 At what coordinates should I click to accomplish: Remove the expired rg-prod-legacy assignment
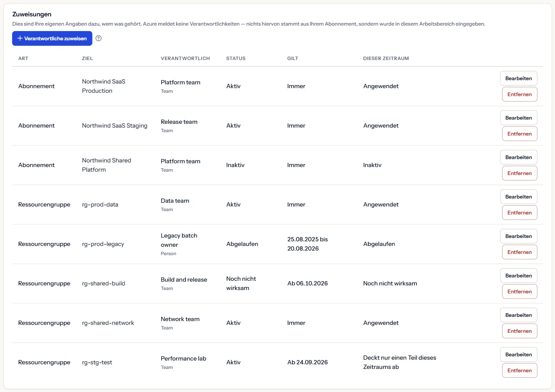[x=519, y=252]
